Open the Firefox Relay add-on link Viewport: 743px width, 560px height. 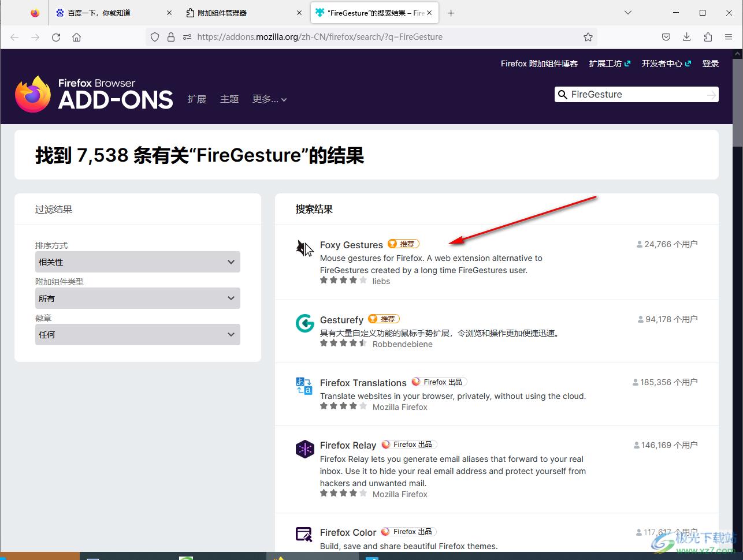click(348, 445)
